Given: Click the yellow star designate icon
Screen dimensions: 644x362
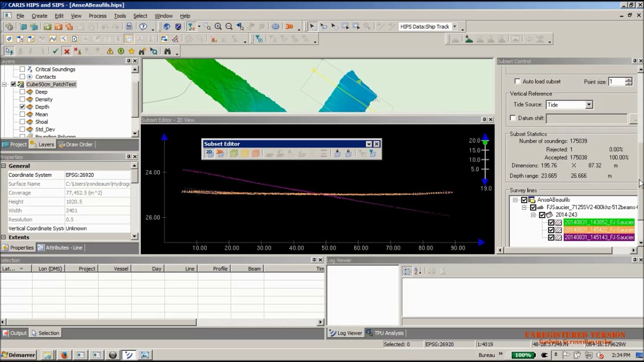Looking at the screenshot, I should point(132,51).
